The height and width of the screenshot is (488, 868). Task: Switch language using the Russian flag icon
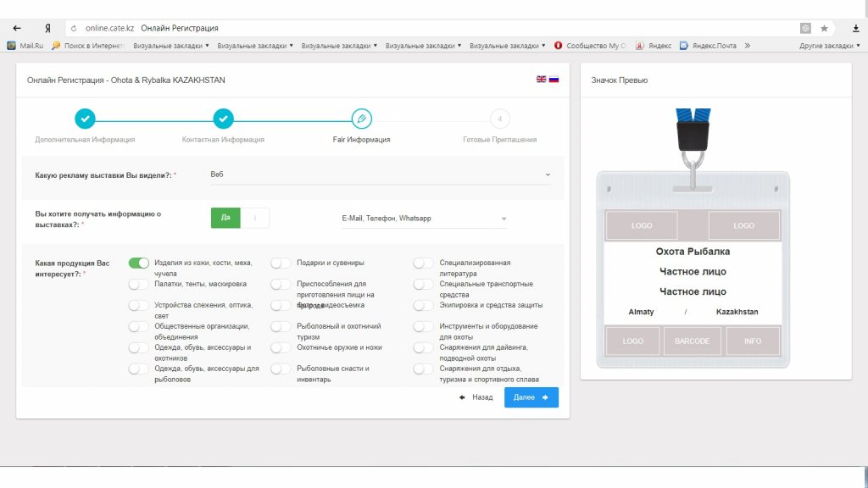(554, 79)
